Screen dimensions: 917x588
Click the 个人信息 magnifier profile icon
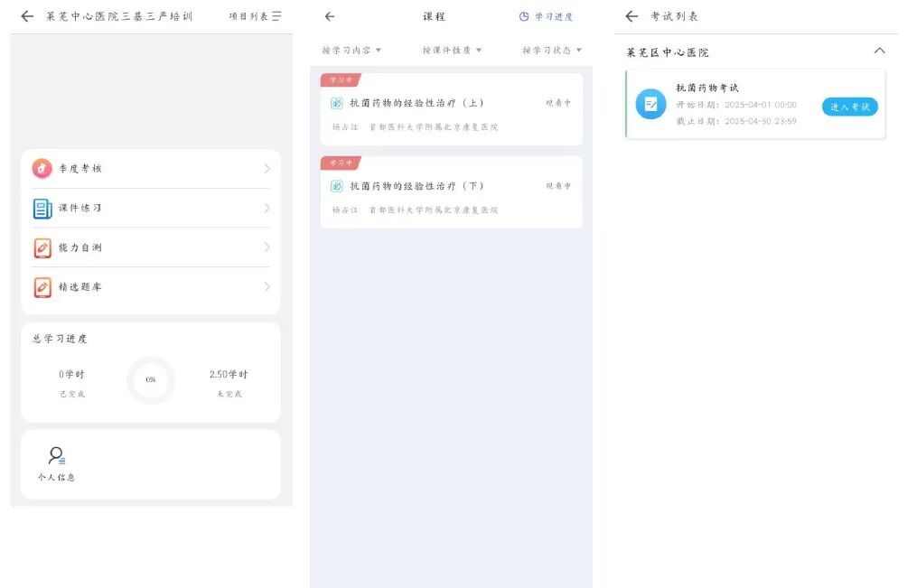pyautogui.click(x=56, y=454)
